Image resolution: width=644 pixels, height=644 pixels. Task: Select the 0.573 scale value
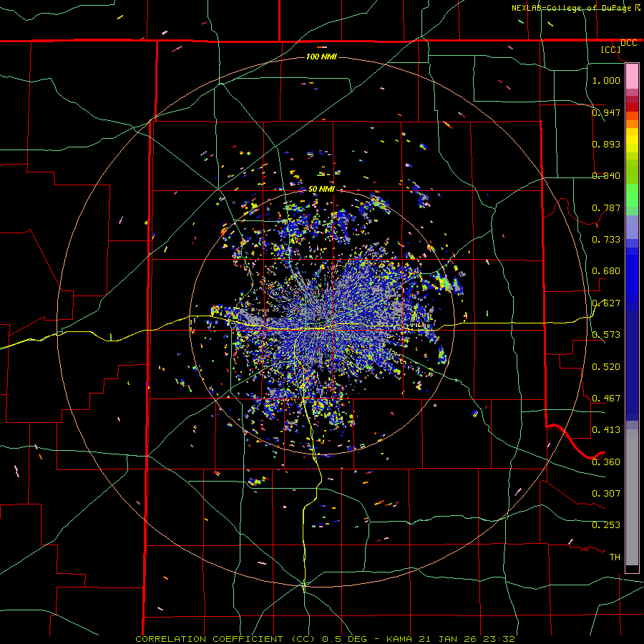pos(606,335)
